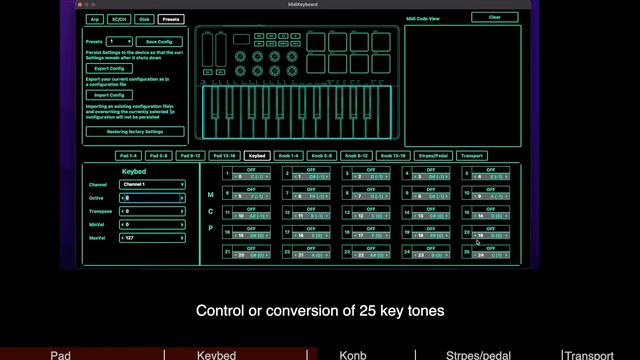Screen dimensions: 640x360
Task: Select the first knob in the diagram's top row
Action: coord(240,56)
